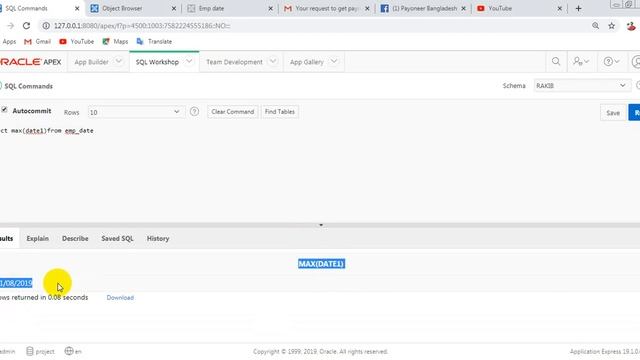Click the Save button

point(613,113)
